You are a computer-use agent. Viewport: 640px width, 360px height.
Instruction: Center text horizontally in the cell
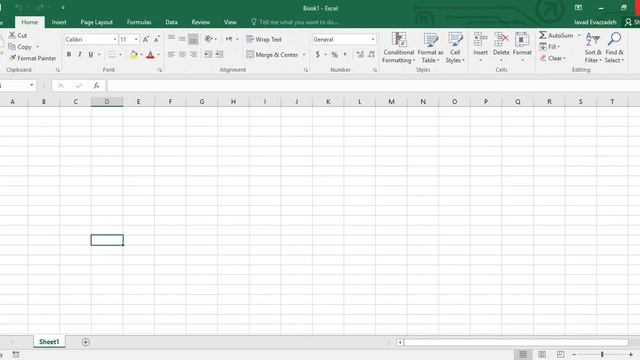pos(182,54)
